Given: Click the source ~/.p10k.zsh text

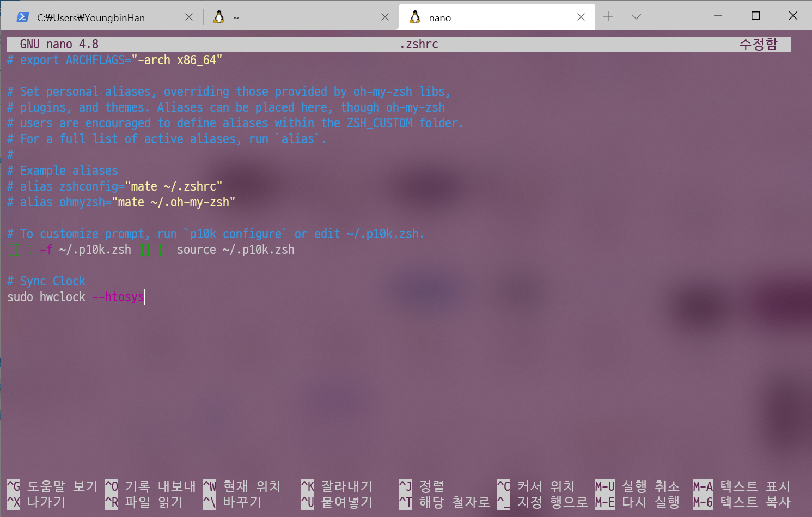Looking at the screenshot, I should (x=235, y=250).
